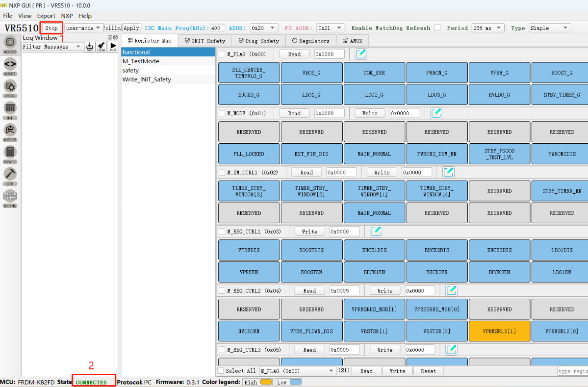This screenshot has width=588, height=387.
Task: Click edit icon beside M_FLAG register
Action: click(361, 54)
